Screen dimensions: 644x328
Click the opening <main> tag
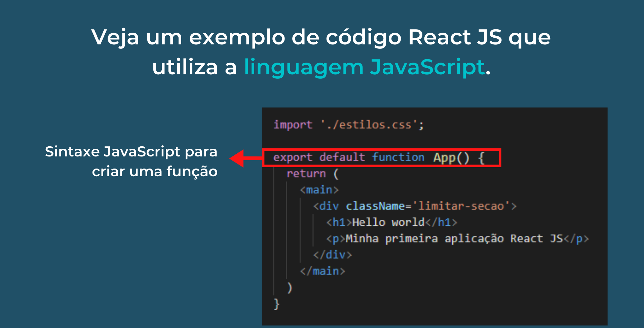(319, 190)
